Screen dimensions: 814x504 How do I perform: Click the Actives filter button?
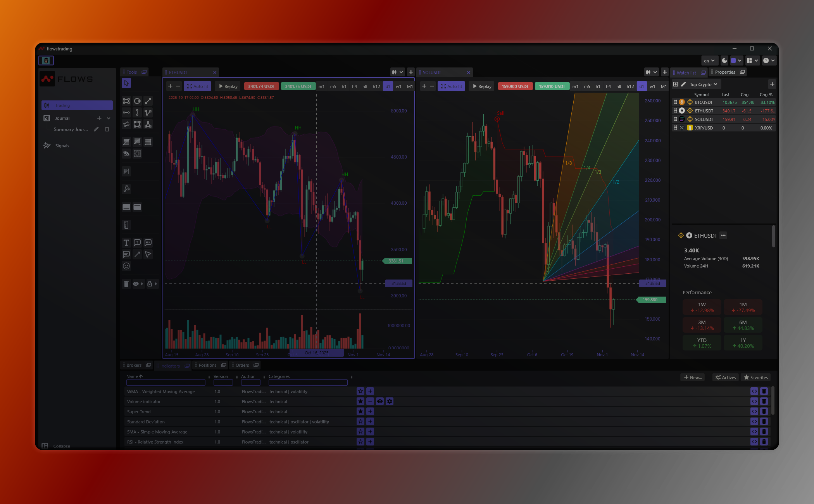pyautogui.click(x=726, y=378)
